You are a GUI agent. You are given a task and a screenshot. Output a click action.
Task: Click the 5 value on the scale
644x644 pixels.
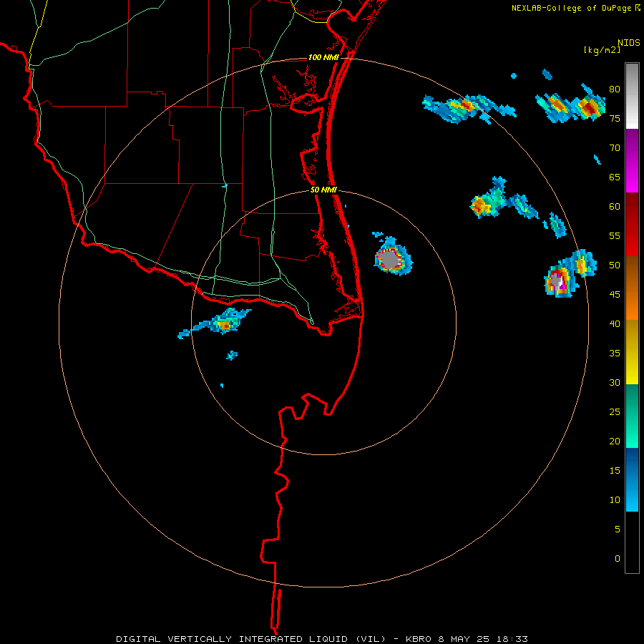[x=618, y=529]
